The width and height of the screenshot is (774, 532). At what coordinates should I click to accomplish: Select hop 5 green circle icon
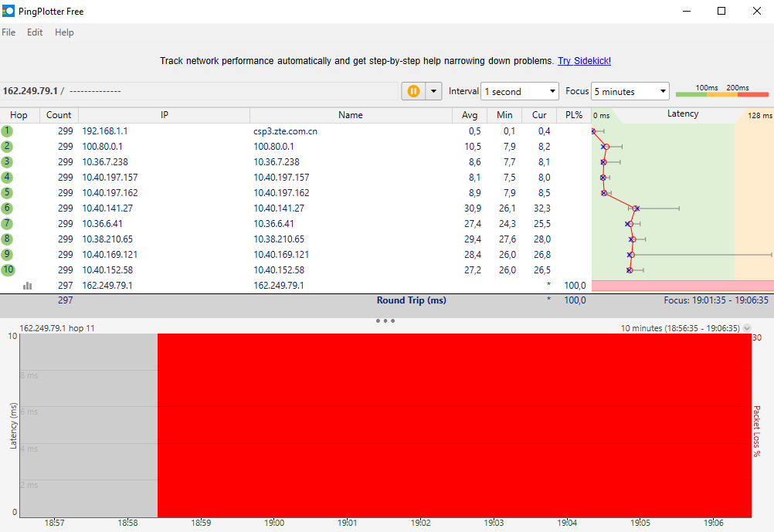(7, 193)
